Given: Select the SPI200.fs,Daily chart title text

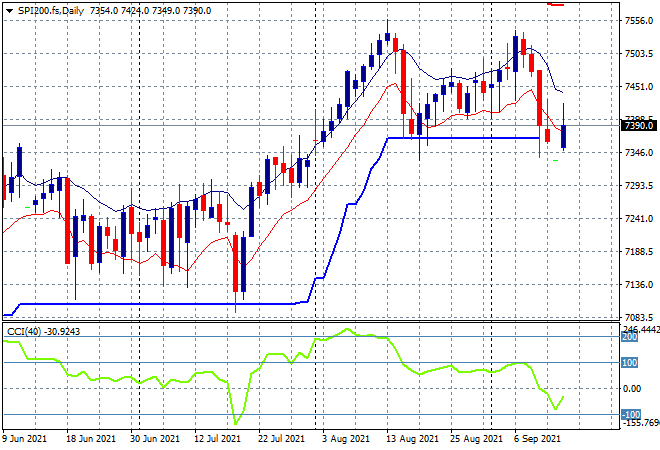Looking at the screenshot, I should 51,11.
